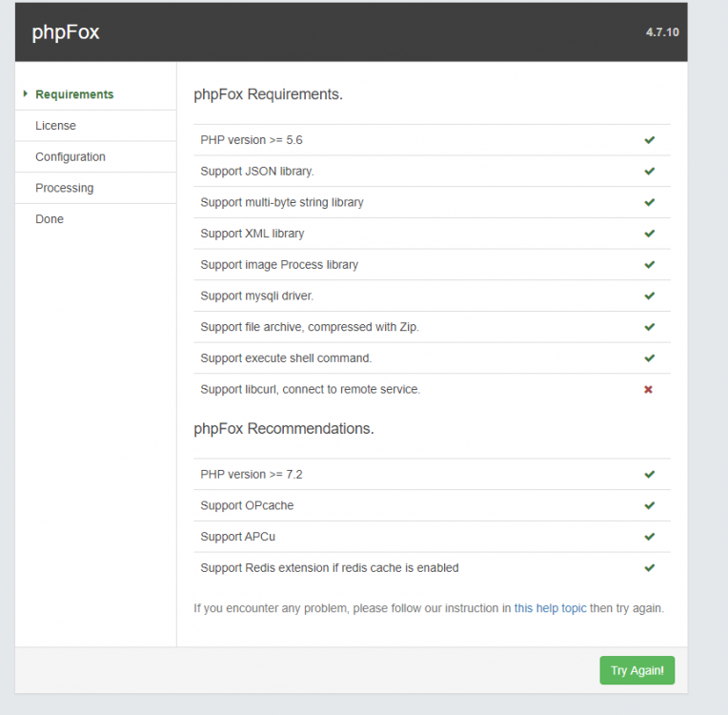728x715 pixels.
Task: Click the Done step in sidebar
Action: coord(50,219)
